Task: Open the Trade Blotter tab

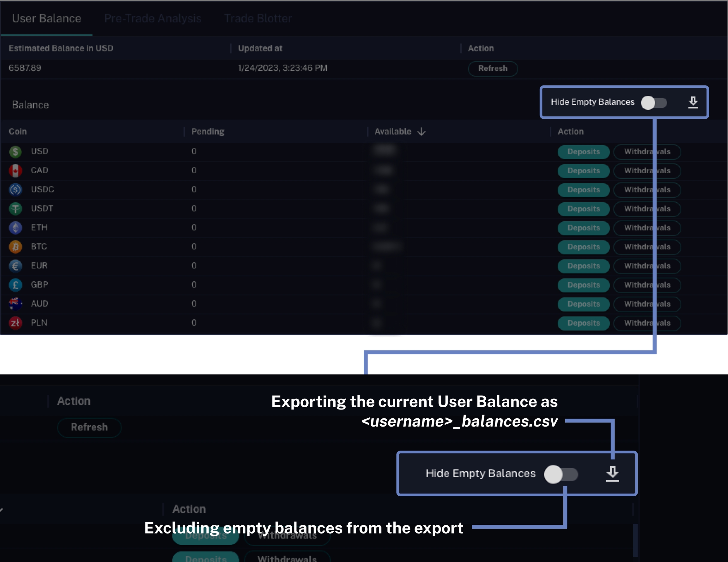Action: pos(258,18)
